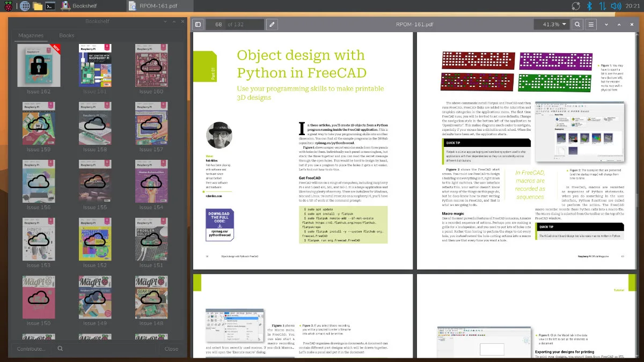The height and width of the screenshot is (362, 644).
Task: Launch the web browser from the taskbar
Action: pos(24,6)
